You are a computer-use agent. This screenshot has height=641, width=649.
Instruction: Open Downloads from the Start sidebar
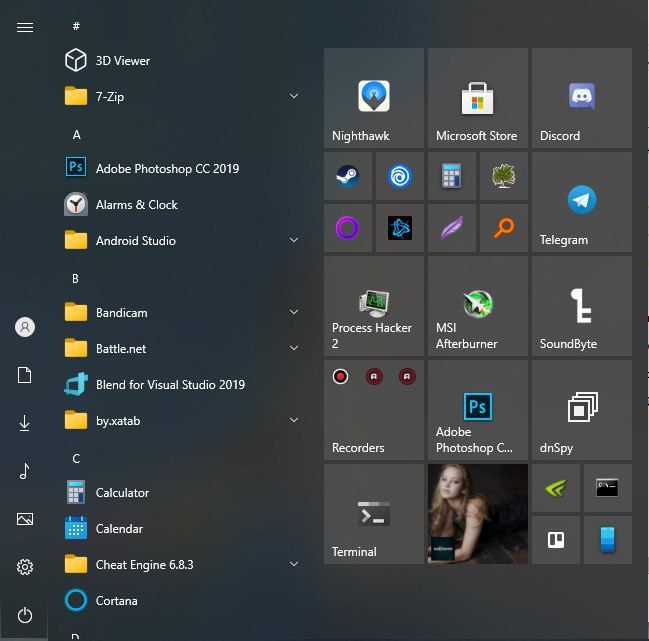[x=25, y=423]
